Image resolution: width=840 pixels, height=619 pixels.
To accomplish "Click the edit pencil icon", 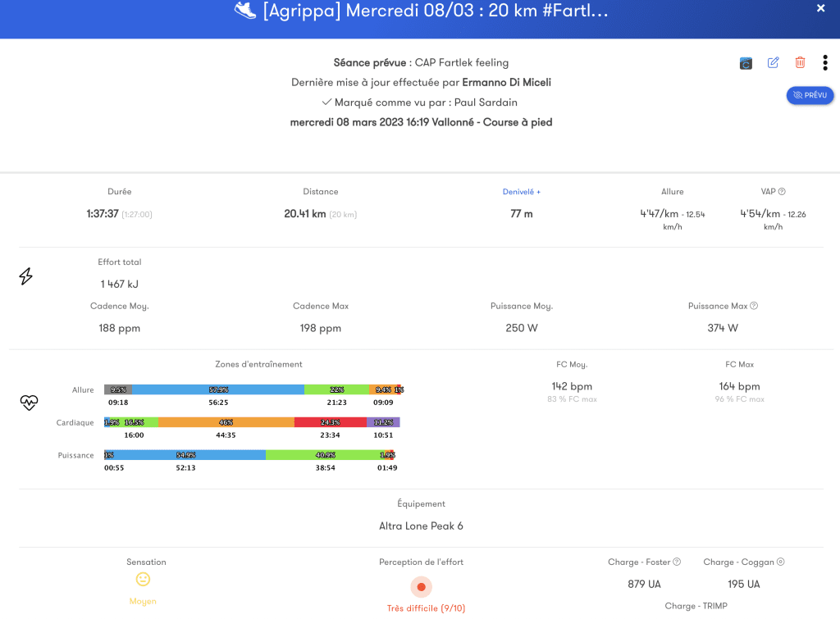I will tap(773, 62).
